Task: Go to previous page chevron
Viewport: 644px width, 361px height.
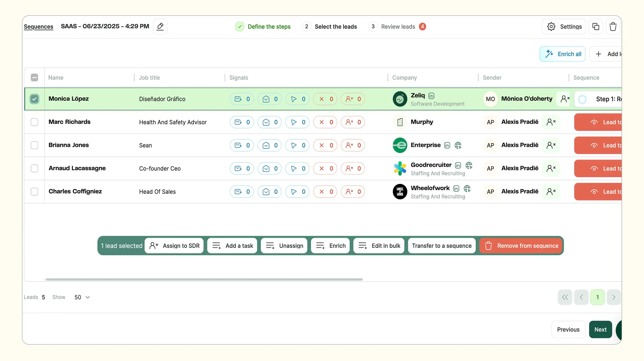Action: (x=581, y=297)
